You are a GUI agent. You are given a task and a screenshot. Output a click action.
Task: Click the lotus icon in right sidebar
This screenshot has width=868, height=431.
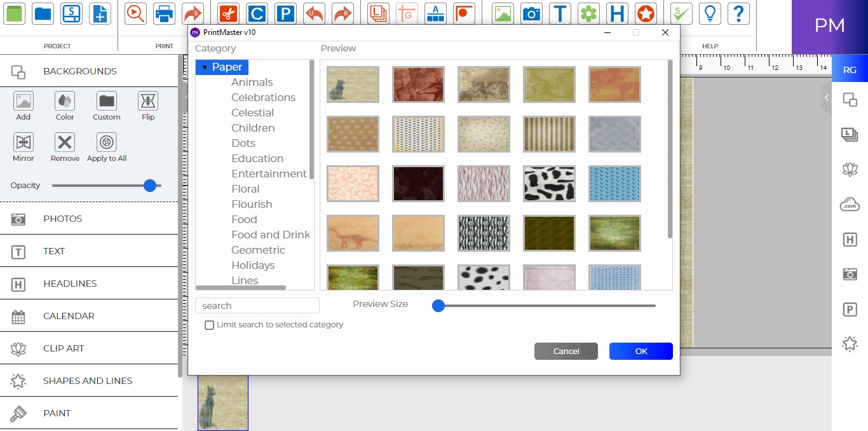pyautogui.click(x=850, y=169)
